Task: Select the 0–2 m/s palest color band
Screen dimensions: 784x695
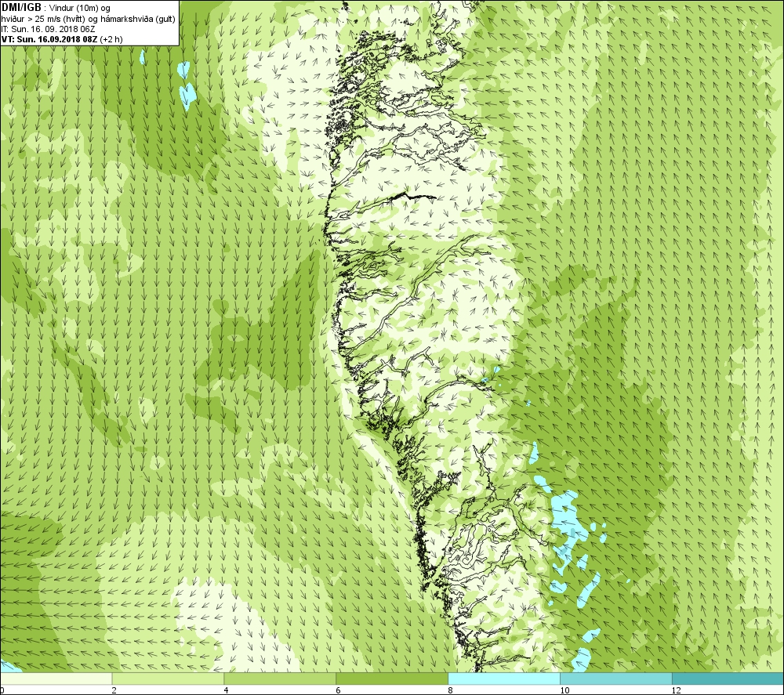Action: (x=56, y=679)
